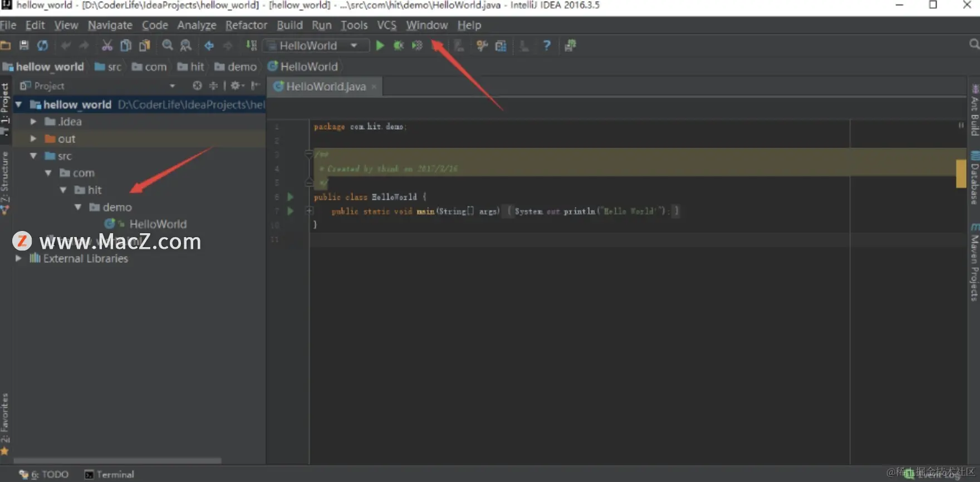Select HelloWorld class in project tree
The height and width of the screenshot is (482, 980).
pos(158,224)
